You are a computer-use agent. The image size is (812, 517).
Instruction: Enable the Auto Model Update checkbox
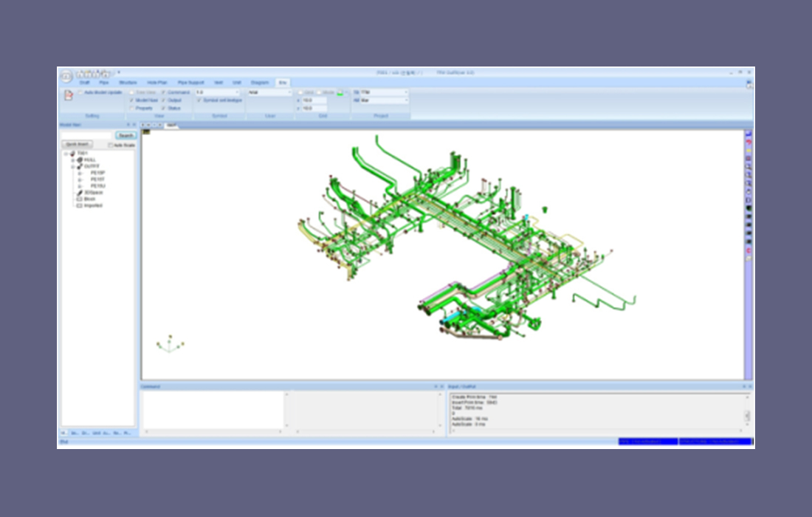pos(80,92)
